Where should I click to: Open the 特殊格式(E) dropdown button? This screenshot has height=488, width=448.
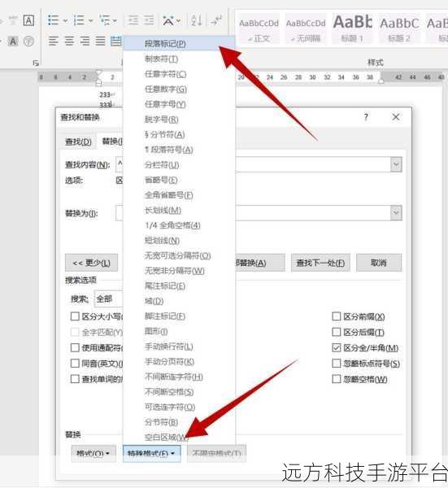pos(151,453)
